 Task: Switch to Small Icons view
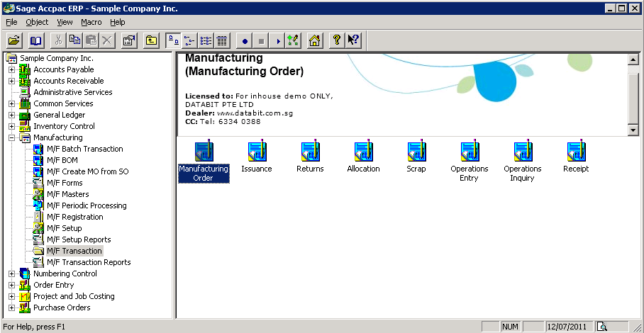(189, 40)
